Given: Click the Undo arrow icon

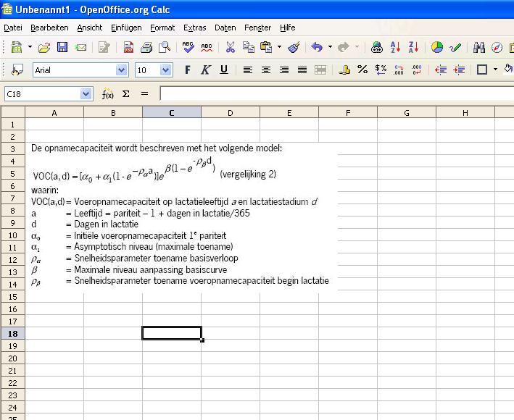Looking at the screenshot, I should (317, 48).
